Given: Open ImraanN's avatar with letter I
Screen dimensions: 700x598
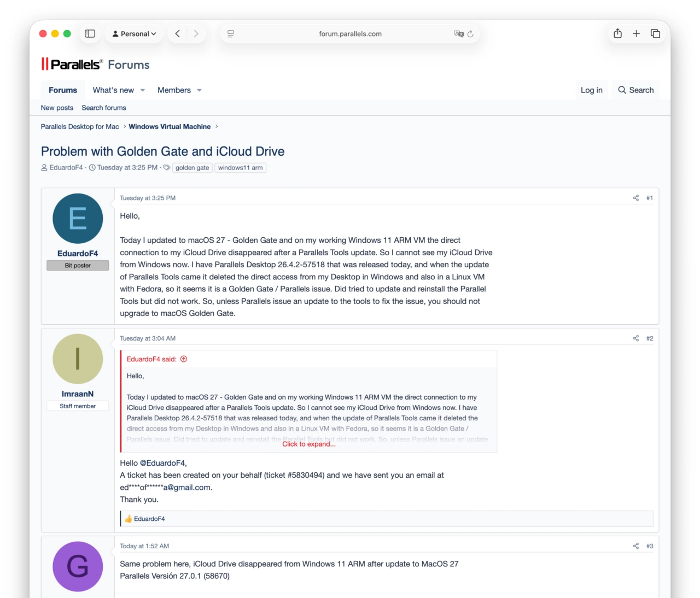Looking at the screenshot, I should pyautogui.click(x=78, y=359).
